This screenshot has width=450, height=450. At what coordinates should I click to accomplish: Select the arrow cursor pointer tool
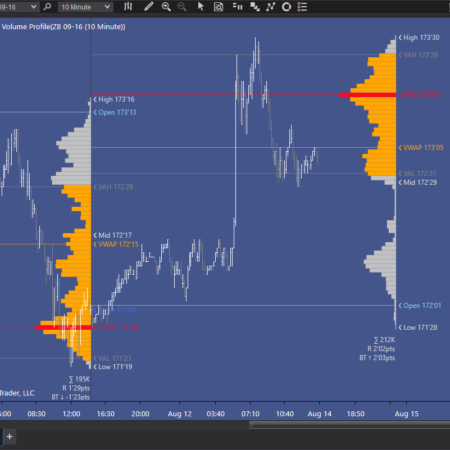200,7
